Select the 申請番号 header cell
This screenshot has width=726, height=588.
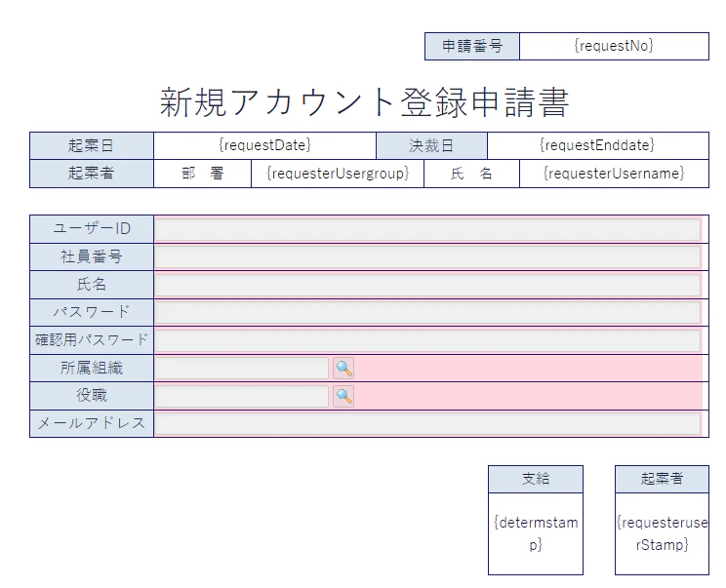click(472, 46)
